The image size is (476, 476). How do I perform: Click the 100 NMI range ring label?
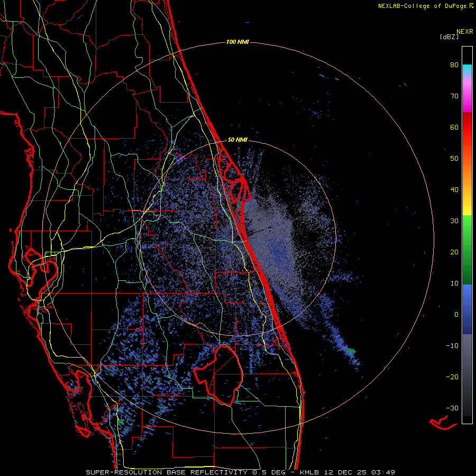tap(237, 42)
